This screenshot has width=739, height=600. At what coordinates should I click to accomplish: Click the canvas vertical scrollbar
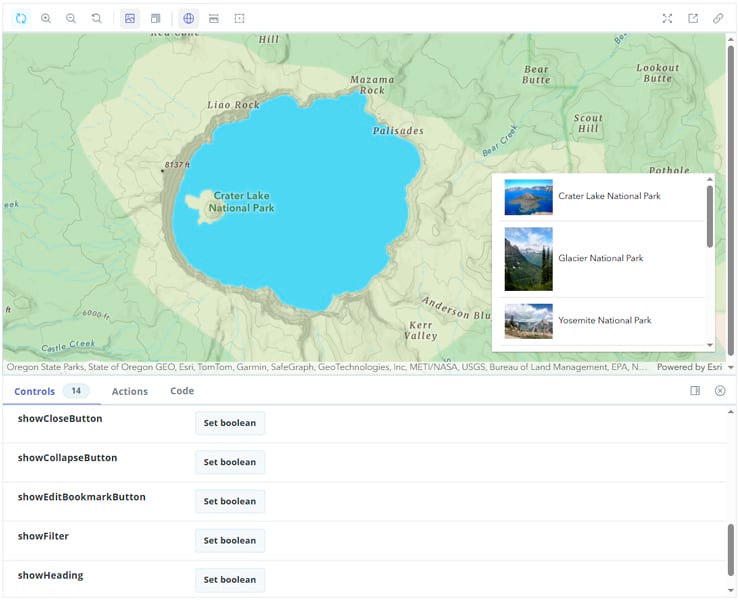click(731, 200)
